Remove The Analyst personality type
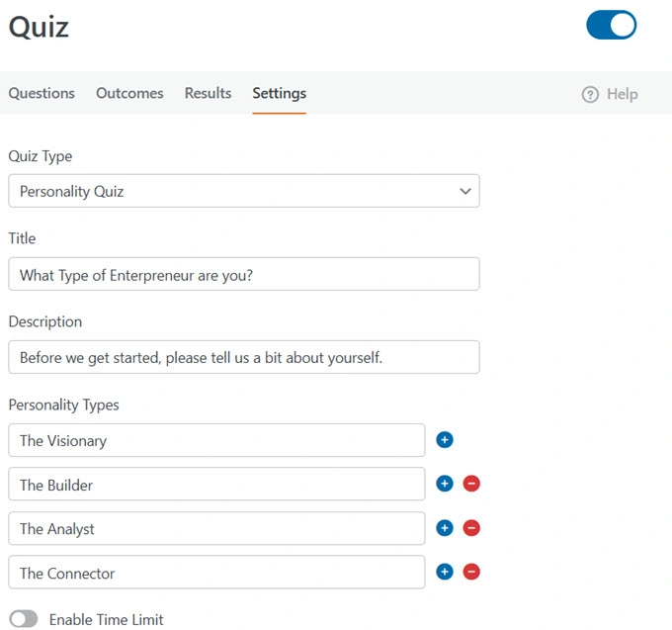672x630 pixels. pos(471,528)
